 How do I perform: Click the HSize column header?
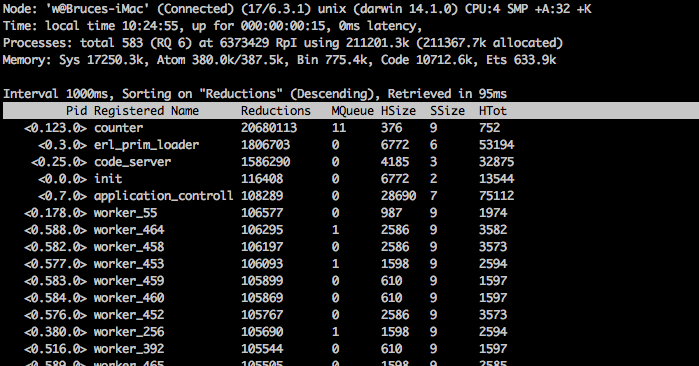398,111
